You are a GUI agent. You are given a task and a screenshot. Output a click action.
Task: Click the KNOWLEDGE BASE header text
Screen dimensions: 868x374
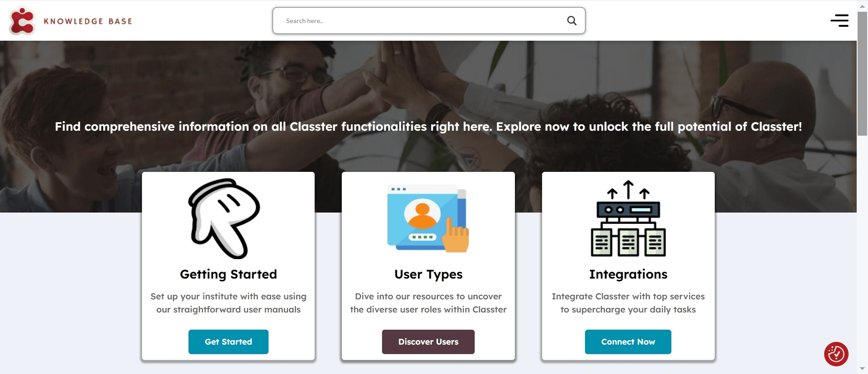88,21
